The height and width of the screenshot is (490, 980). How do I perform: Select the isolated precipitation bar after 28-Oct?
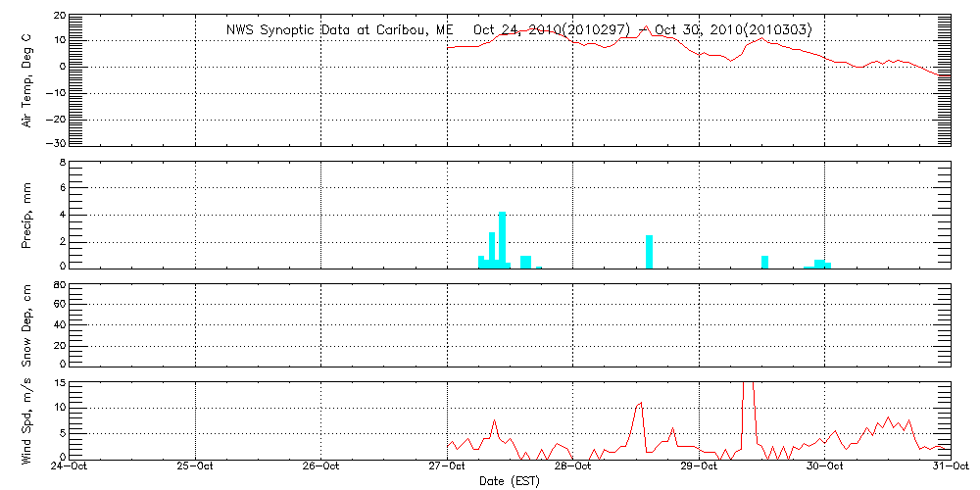[649, 251]
